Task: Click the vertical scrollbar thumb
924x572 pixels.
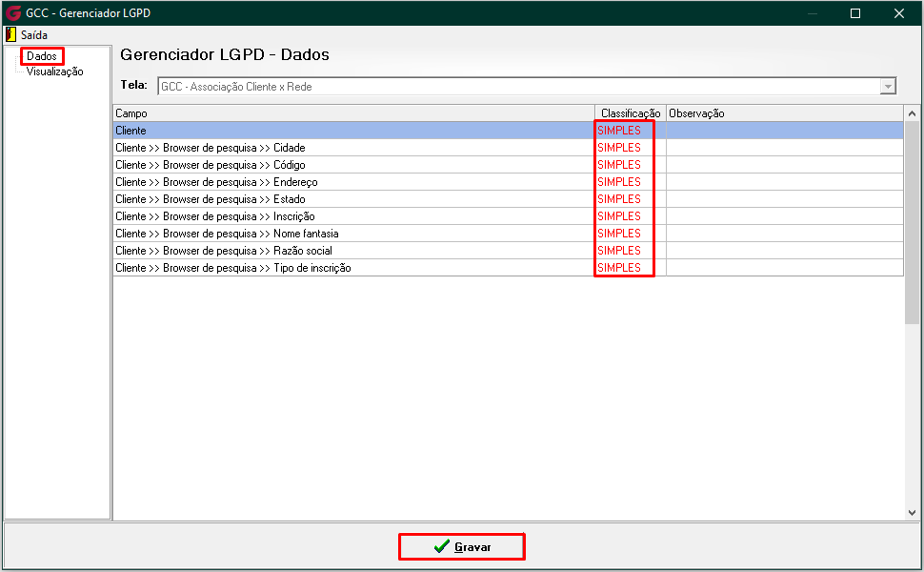Action: click(912, 222)
